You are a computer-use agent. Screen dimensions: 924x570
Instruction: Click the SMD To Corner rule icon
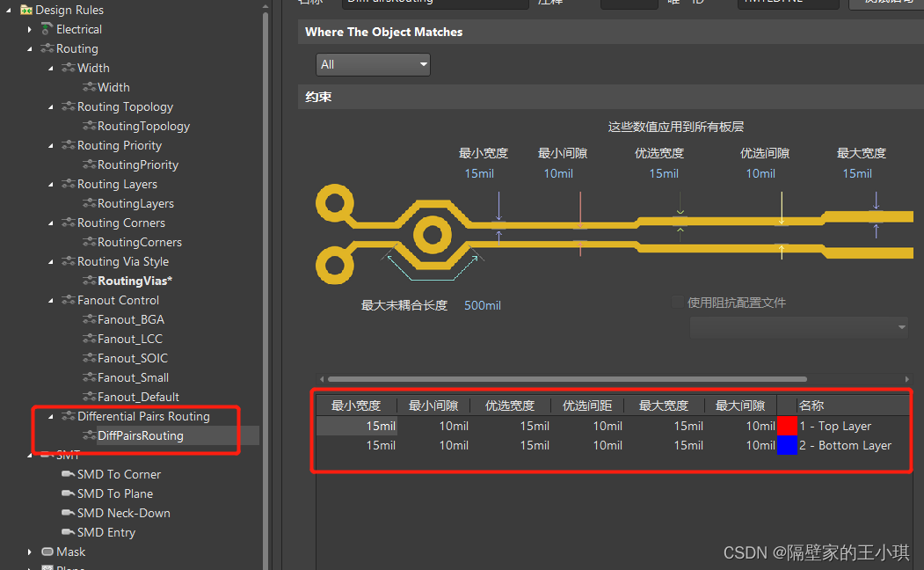[68, 474]
